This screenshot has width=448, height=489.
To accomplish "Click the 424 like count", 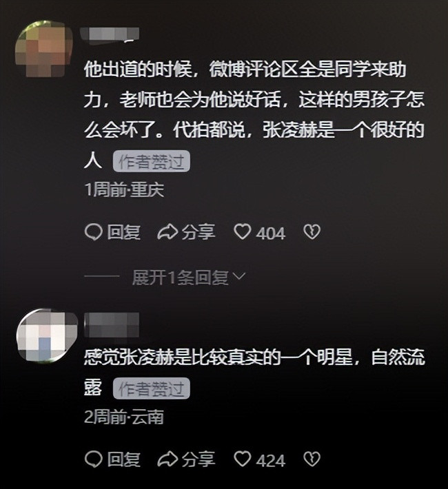I will pyautogui.click(x=270, y=460).
